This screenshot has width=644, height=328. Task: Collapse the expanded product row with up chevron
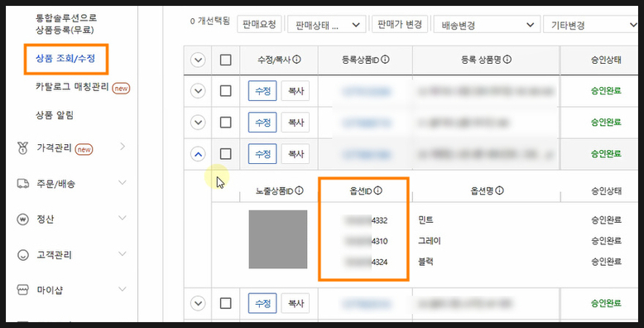198,154
